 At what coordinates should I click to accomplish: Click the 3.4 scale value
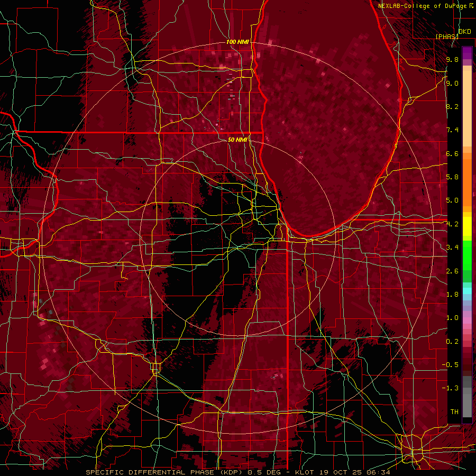pos(452,248)
